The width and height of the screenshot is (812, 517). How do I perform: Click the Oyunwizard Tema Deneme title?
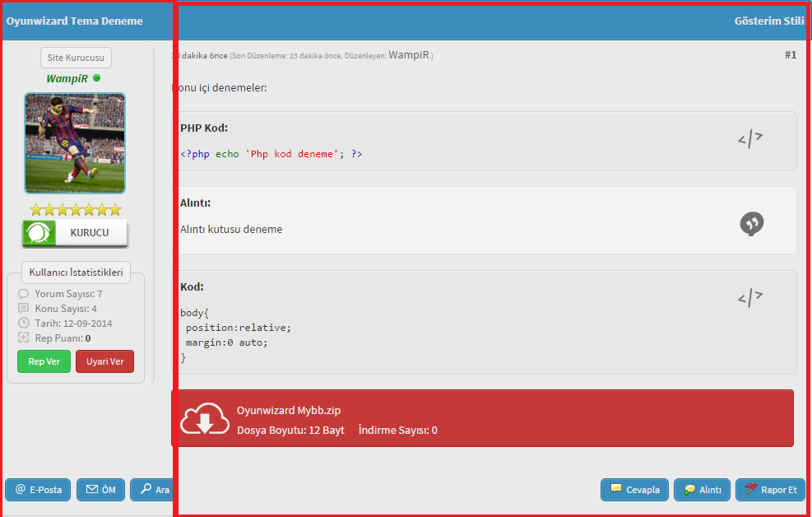pos(74,21)
